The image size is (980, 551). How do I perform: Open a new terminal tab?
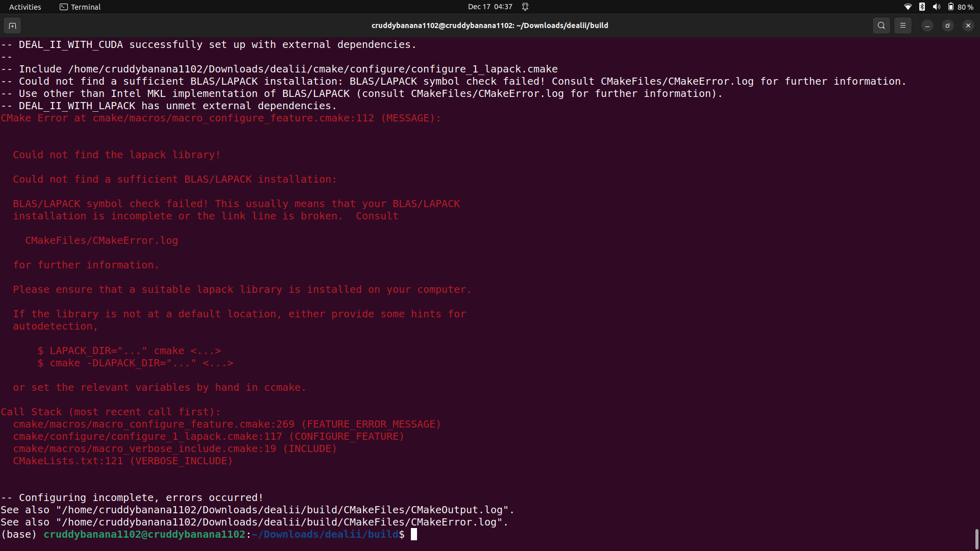(x=12, y=26)
